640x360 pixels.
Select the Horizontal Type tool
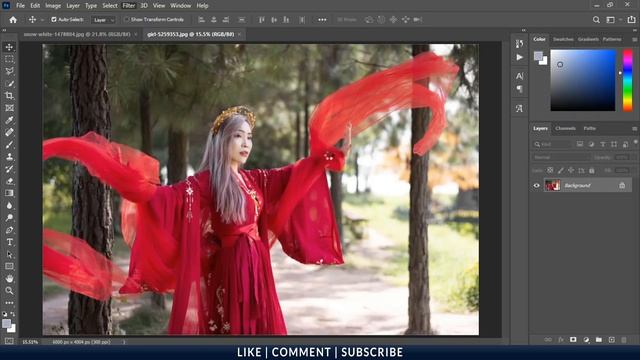point(9,242)
